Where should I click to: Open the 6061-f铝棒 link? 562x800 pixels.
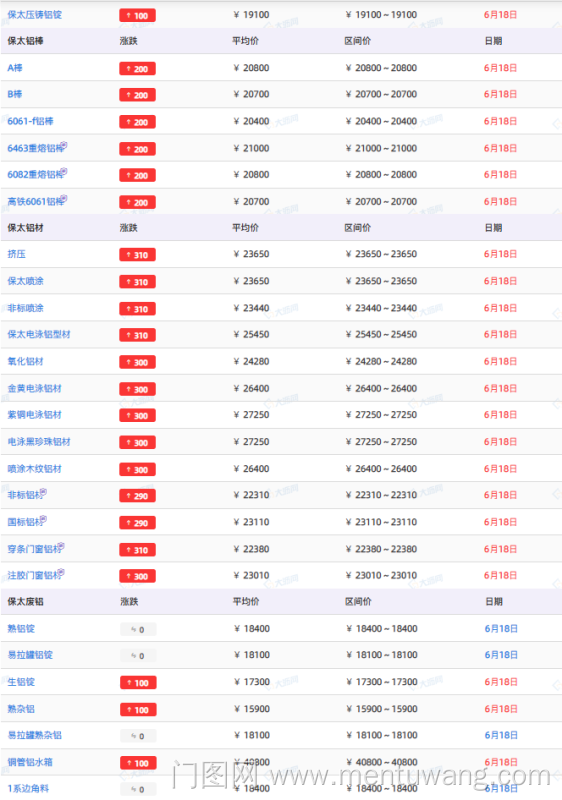click(x=30, y=121)
